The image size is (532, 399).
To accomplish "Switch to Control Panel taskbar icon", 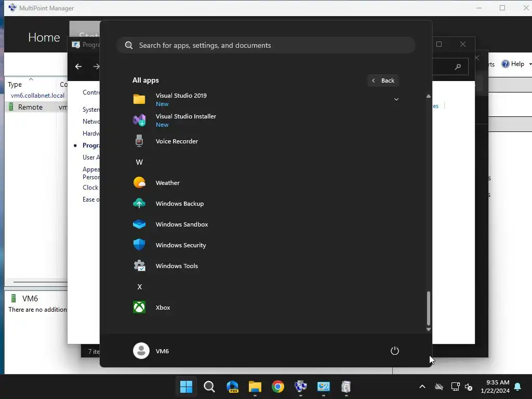I will (x=323, y=387).
